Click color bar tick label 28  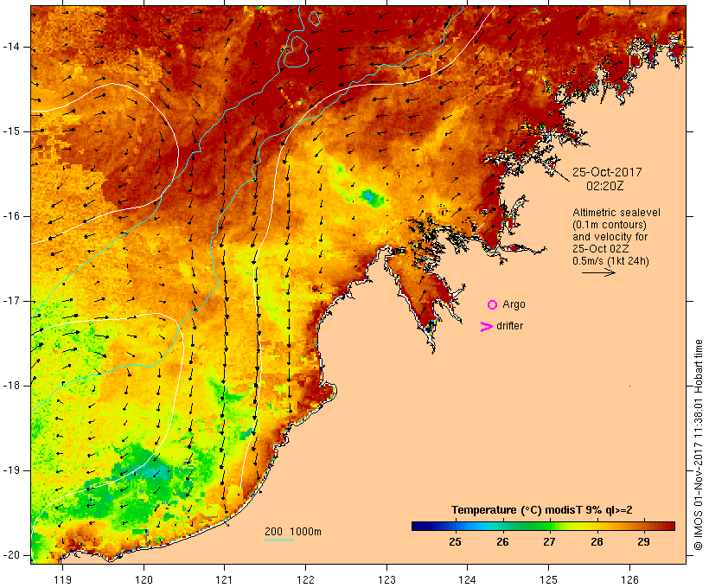(597, 541)
